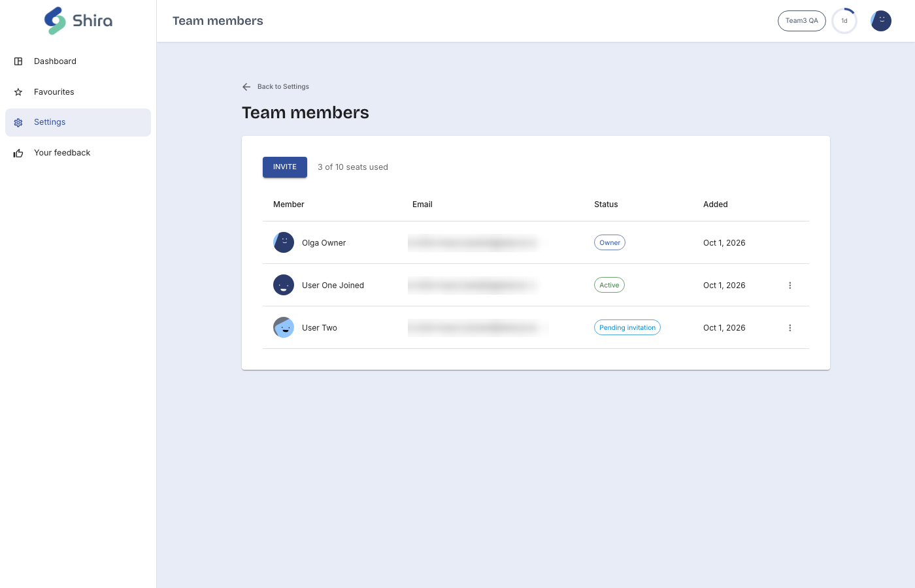Viewport: 915px width, 588px height.
Task: Click the Pending invitation status badge
Action: coord(627,327)
